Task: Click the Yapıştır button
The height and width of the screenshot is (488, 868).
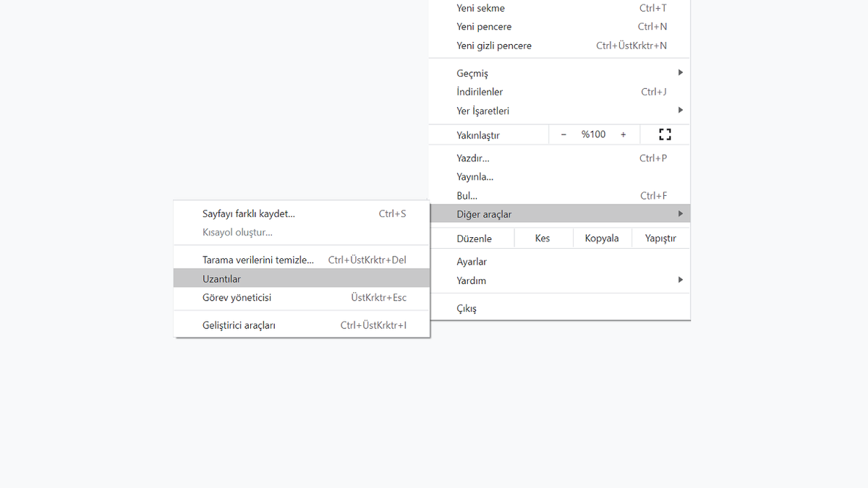Action: pos(660,238)
